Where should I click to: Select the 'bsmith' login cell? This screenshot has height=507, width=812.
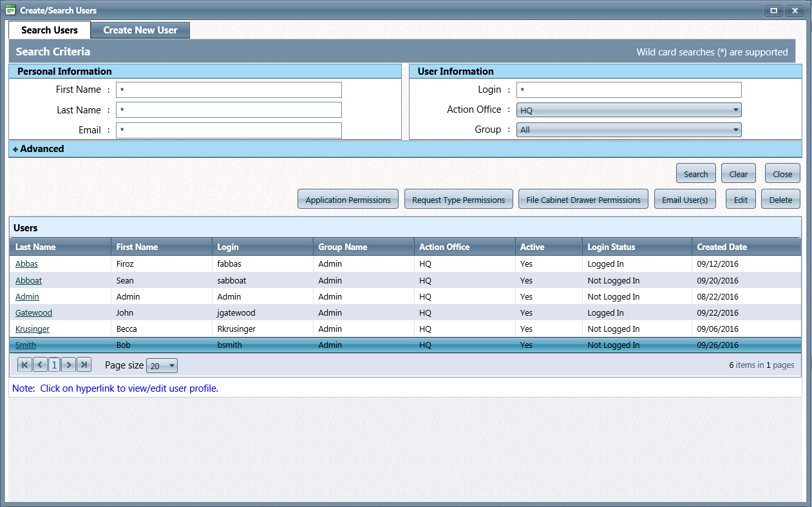pos(263,345)
